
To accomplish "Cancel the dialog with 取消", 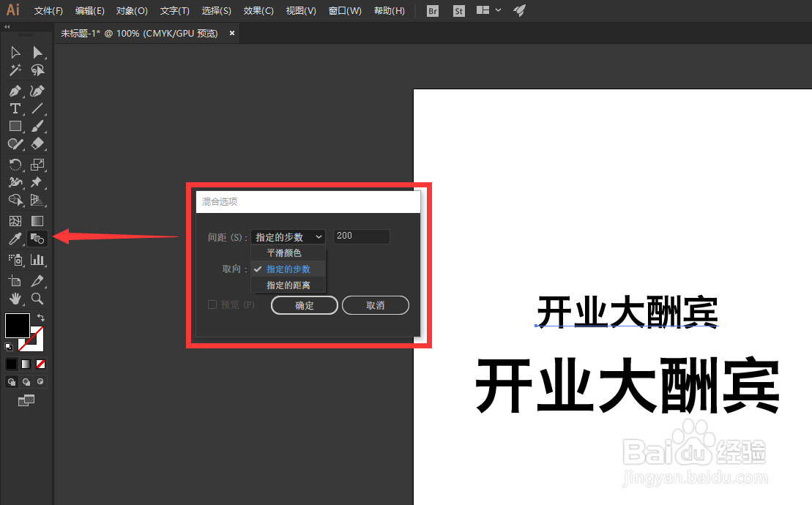I will (x=375, y=305).
